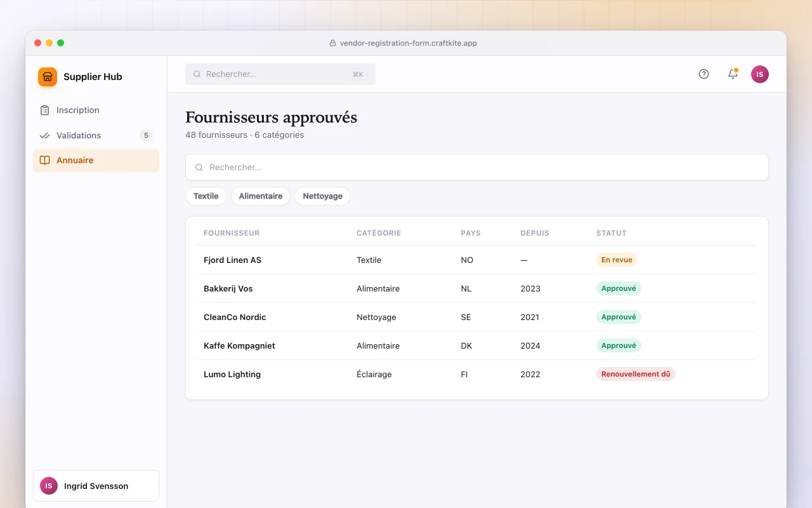Viewport: 812px width, 508px height.
Task: Open the help question mark icon
Action: coord(704,74)
